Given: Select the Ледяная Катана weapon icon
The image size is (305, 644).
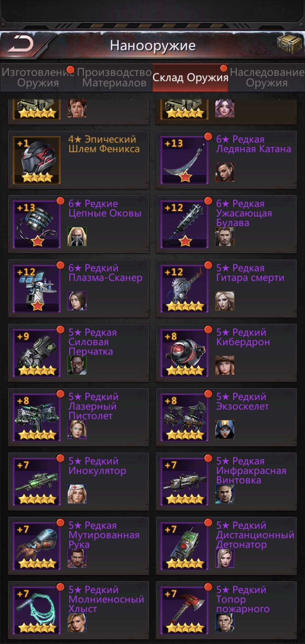Looking at the screenshot, I should 184,160.
